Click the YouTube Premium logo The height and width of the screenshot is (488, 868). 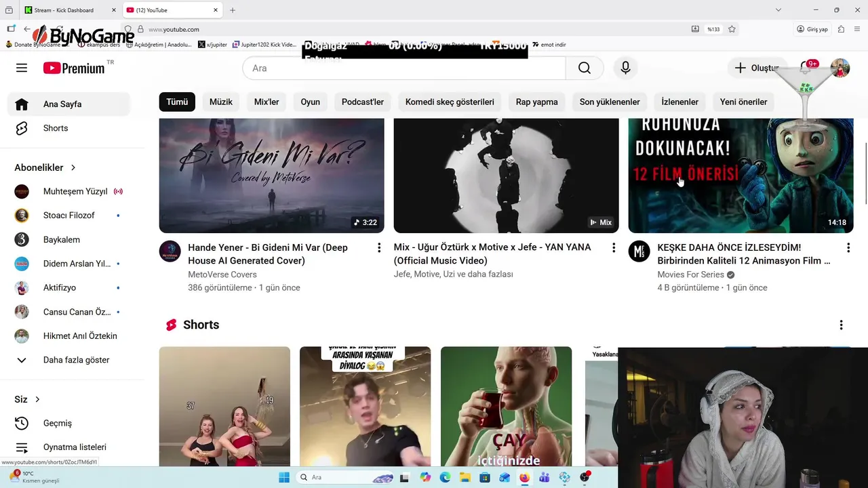point(75,68)
